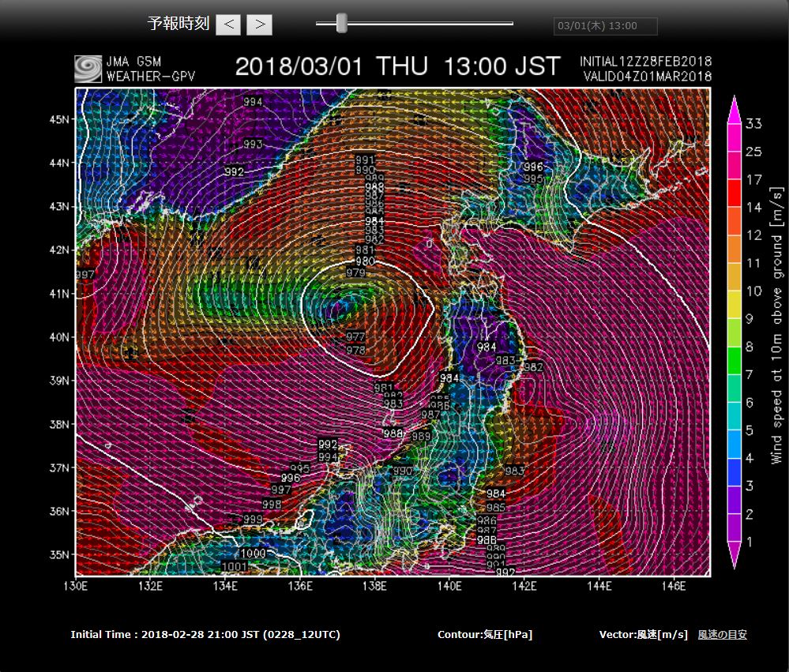This screenshot has width=789, height=672.
Task: Click the JMA GSM Weather-GPV swirl logo
Action: 88,69
